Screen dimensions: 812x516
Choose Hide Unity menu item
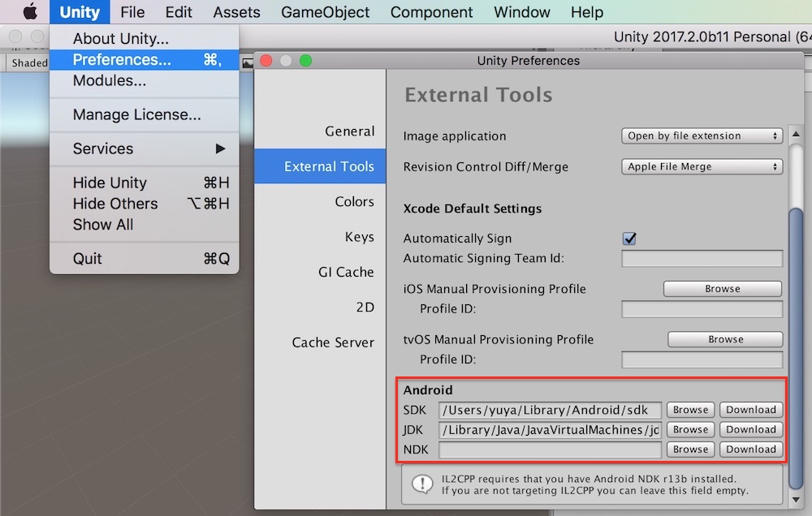[145, 183]
